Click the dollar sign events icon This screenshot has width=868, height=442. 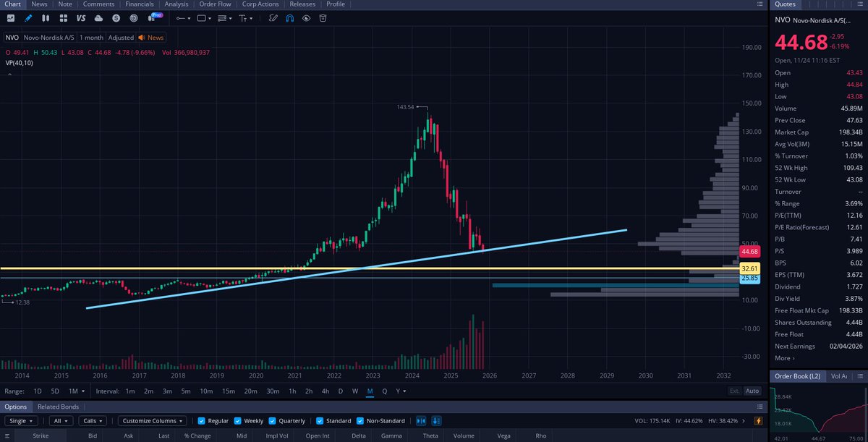115,18
